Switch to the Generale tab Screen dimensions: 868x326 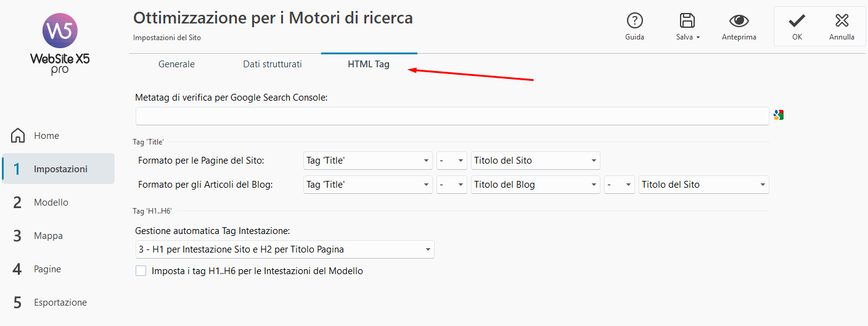pyautogui.click(x=176, y=64)
